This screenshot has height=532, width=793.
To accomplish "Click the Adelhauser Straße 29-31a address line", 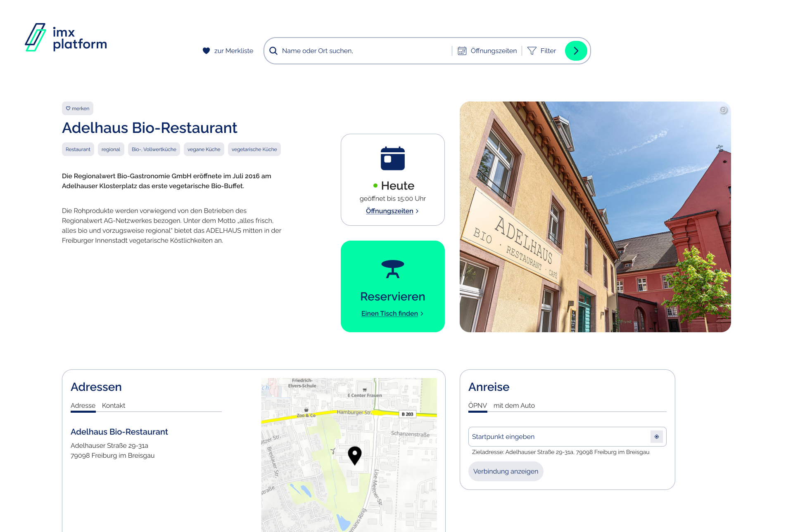I will click(109, 446).
